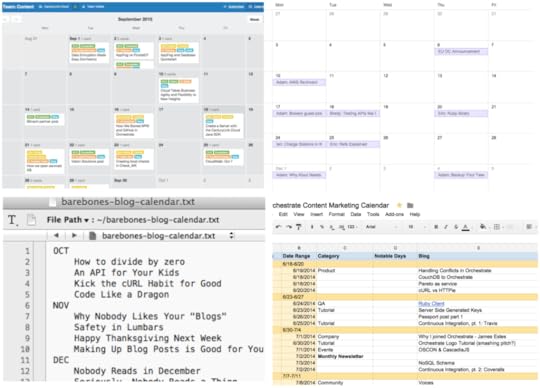Go back with the editor's left arrow
This screenshot has width=540, height=388.
[56, 235]
